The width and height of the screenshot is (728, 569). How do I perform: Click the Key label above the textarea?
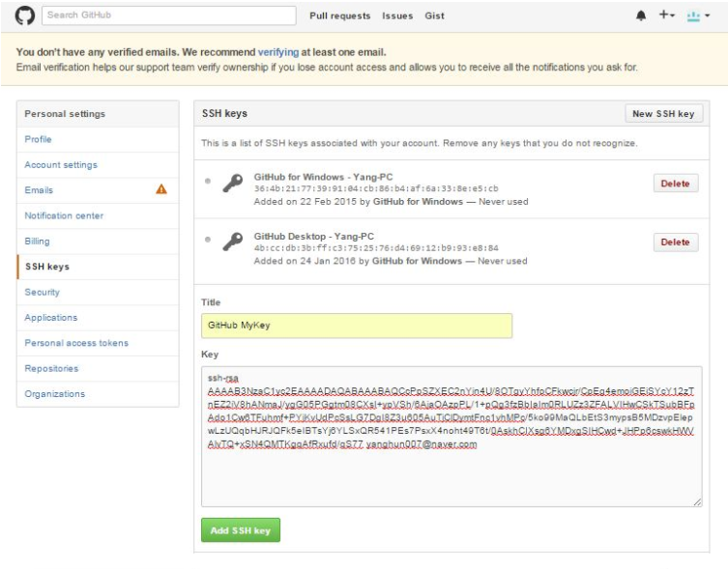click(x=210, y=355)
